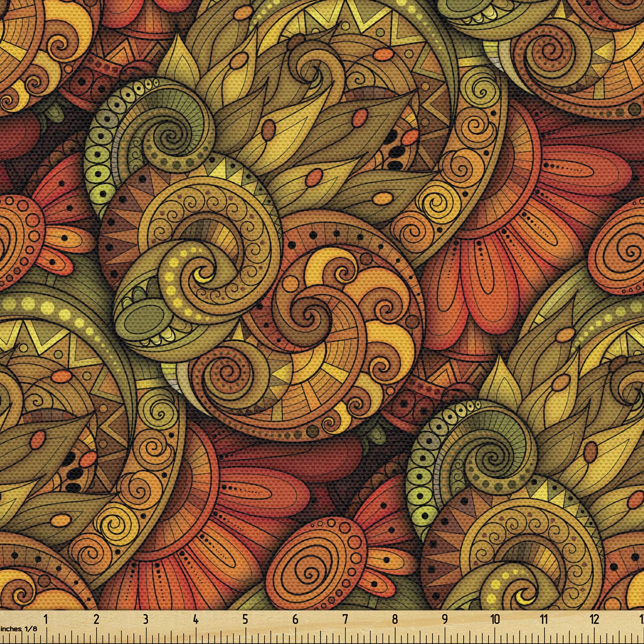Click the number 10 on the ruler
This screenshot has width=644, height=644.
tap(495, 620)
